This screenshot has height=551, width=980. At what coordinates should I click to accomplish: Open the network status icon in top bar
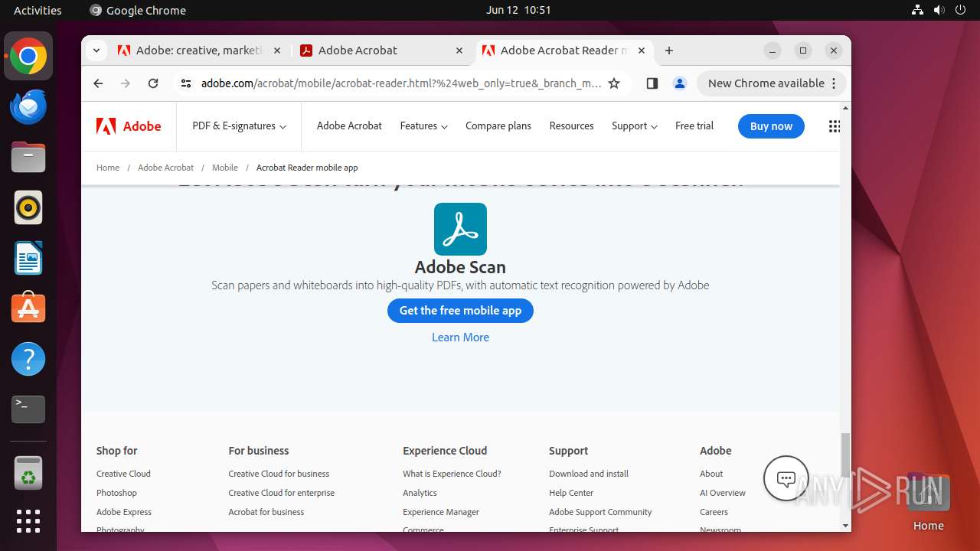[x=918, y=10]
